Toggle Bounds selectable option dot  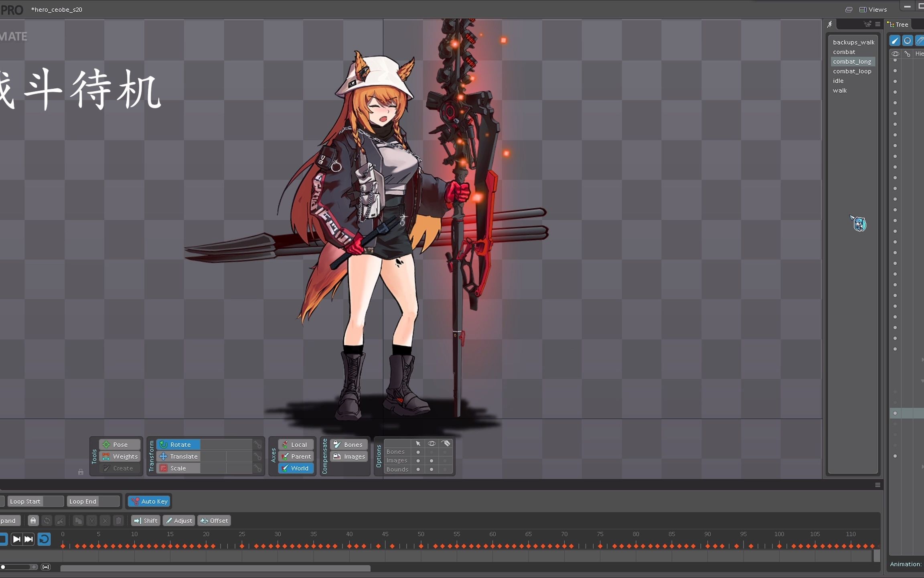tap(418, 469)
